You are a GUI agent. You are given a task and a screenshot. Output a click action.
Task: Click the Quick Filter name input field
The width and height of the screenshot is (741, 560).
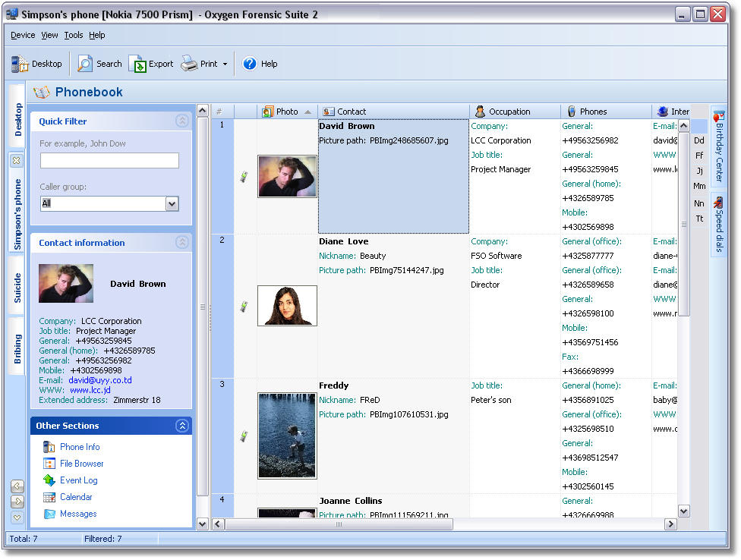click(109, 161)
